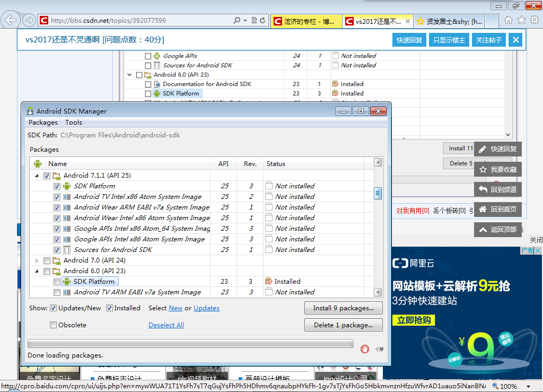Toggle the Updates/New show checkbox
Image resolution: width=543 pixels, height=392 pixels.
pyautogui.click(x=54, y=308)
